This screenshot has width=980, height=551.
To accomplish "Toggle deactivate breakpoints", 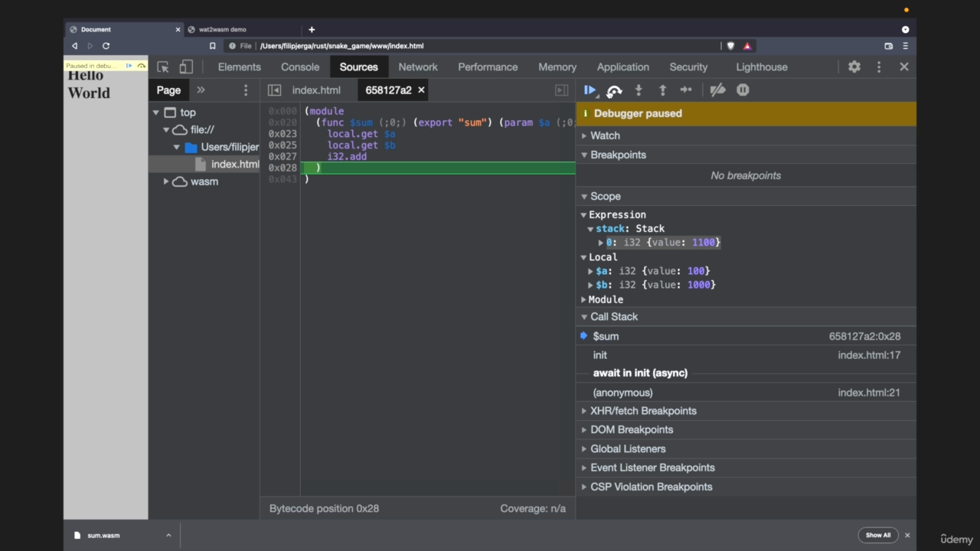I will (717, 90).
